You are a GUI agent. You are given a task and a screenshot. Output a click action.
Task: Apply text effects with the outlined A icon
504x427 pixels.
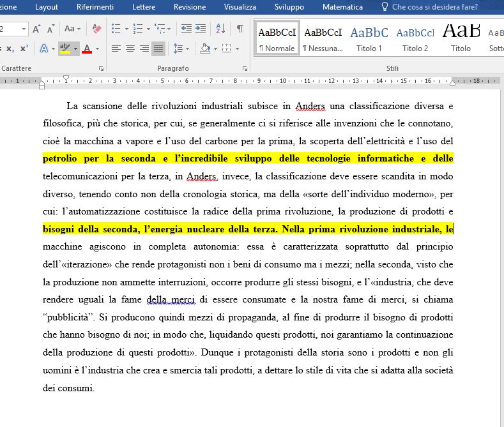coord(44,49)
